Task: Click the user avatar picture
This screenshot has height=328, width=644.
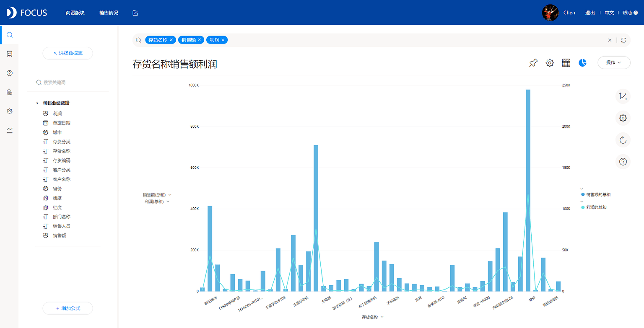Action: click(550, 13)
